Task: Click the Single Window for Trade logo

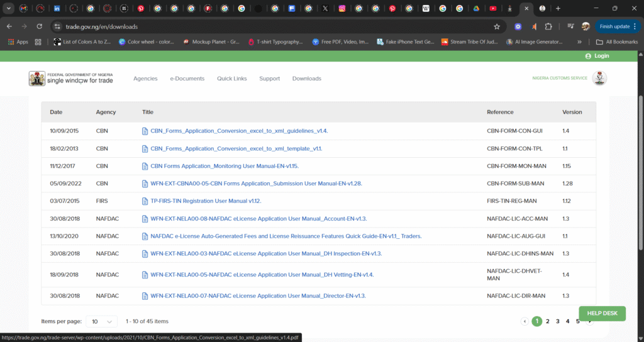Action: 72,79
